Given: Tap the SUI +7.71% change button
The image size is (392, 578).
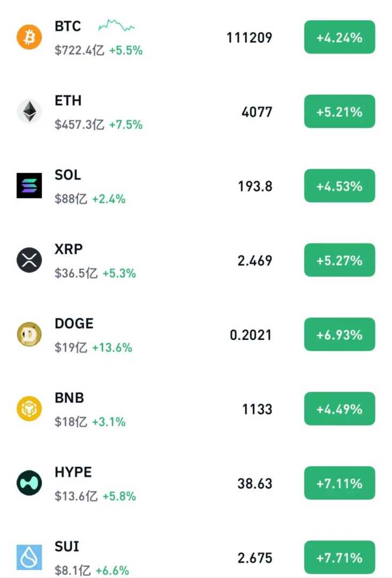Looking at the screenshot, I should 340,558.
